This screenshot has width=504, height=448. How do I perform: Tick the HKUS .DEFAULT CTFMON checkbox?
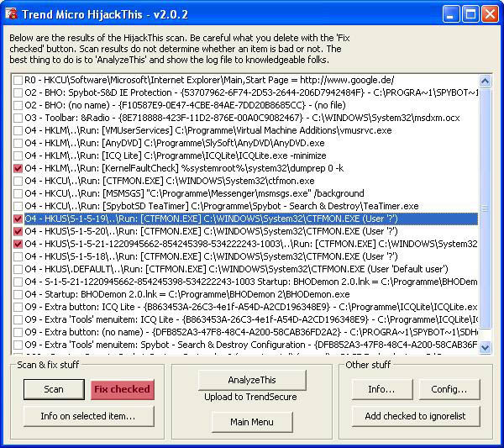18,269
